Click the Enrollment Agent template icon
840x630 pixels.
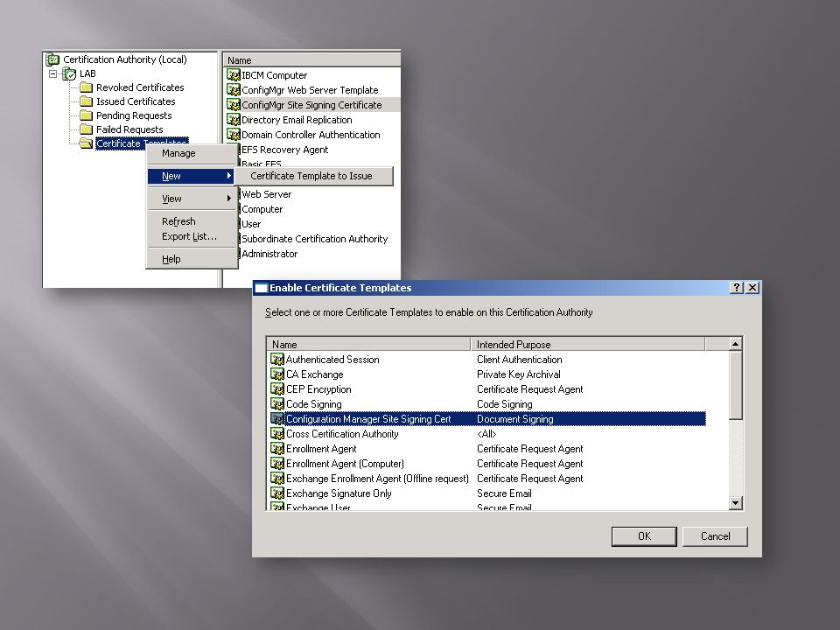(277, 449)
